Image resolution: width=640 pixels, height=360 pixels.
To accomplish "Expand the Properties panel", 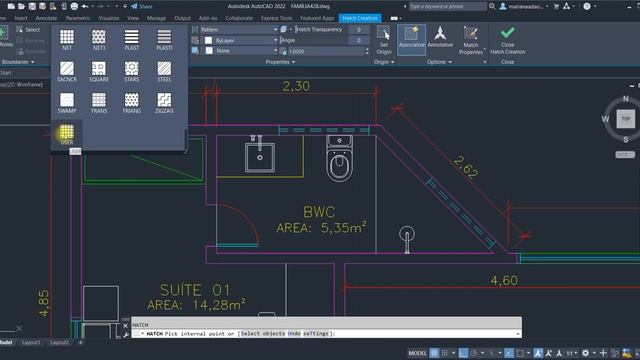I will coord(280,62).
